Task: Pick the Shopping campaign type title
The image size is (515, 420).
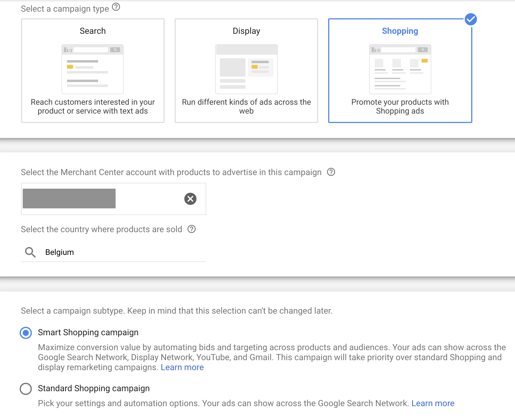Action: point(400,31)
